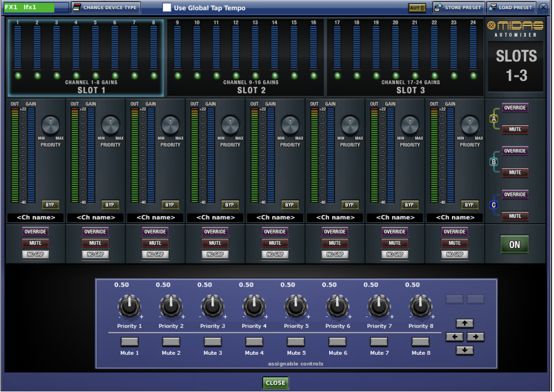Toggle the green ON button
The width and height of the screenshot is (554, 392).
[514, 244]
